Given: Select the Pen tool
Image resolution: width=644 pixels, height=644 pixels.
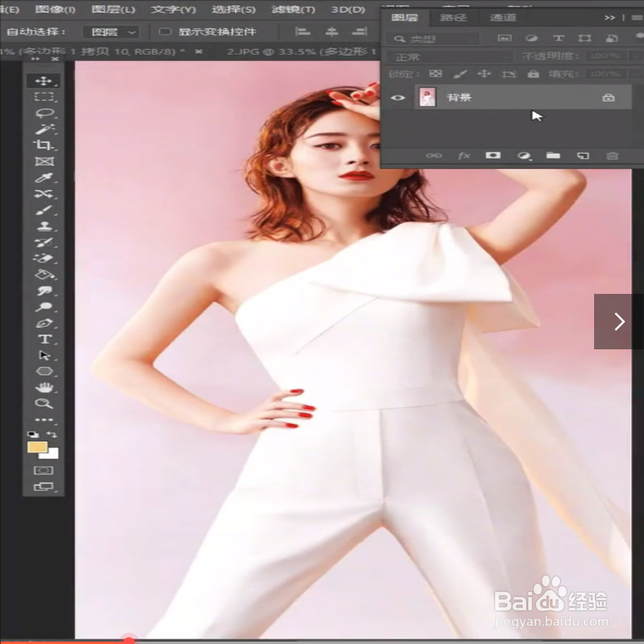Looking at the screenshot, I should click(x=44, y=323).
